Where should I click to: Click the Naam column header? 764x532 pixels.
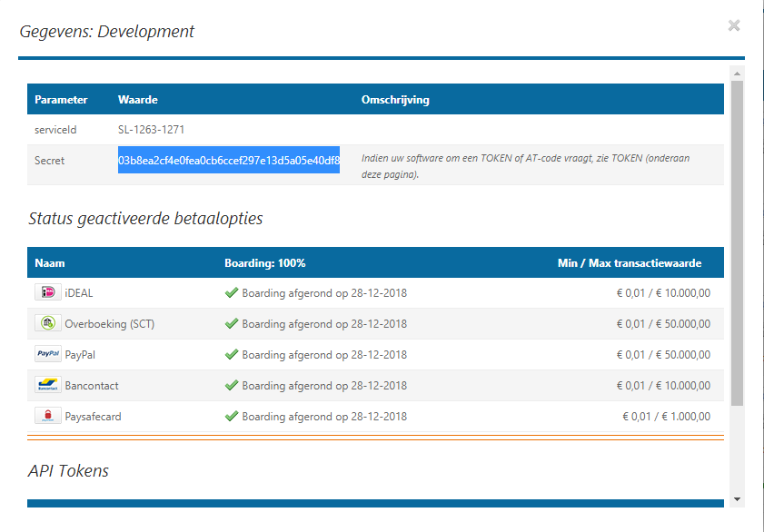[50, 263]
